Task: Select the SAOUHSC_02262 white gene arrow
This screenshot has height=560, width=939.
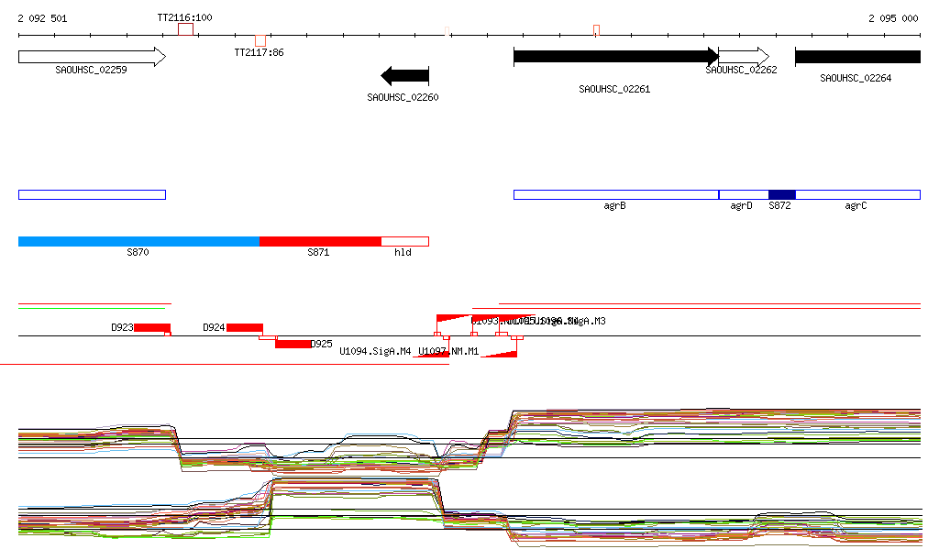Action: pos(744,57)
